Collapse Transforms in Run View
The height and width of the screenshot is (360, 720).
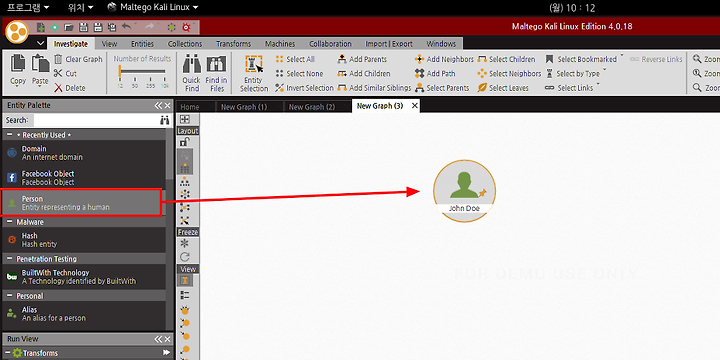[8, 353]
